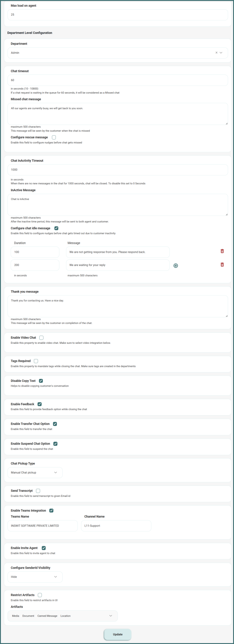Delete the 200 seconds idle message row
234x644 pixels.
click(222, 265)
